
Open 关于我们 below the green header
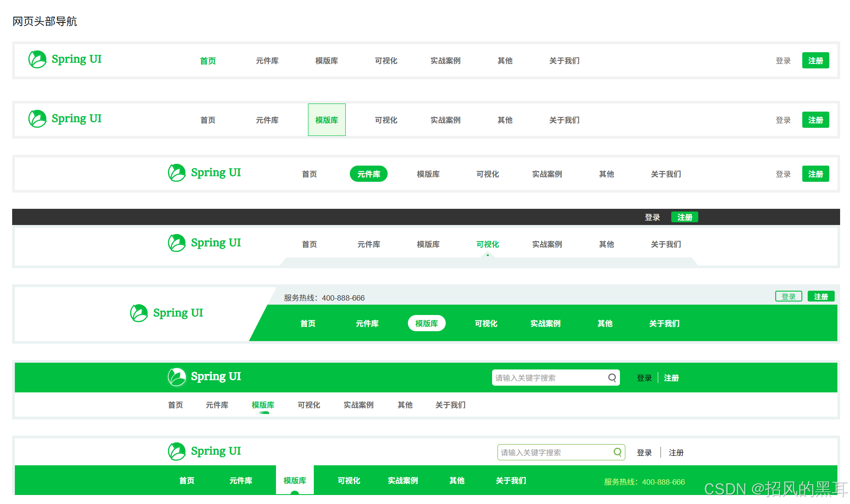(x=451, y=405)
